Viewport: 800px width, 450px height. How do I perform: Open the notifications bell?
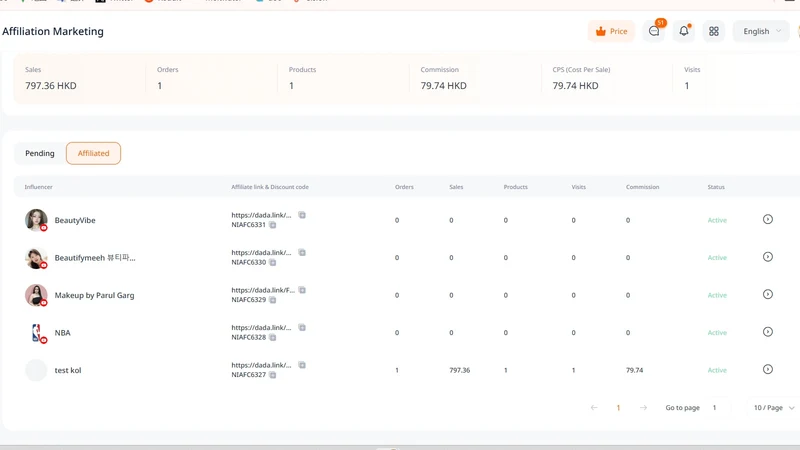tap(684, 31)
